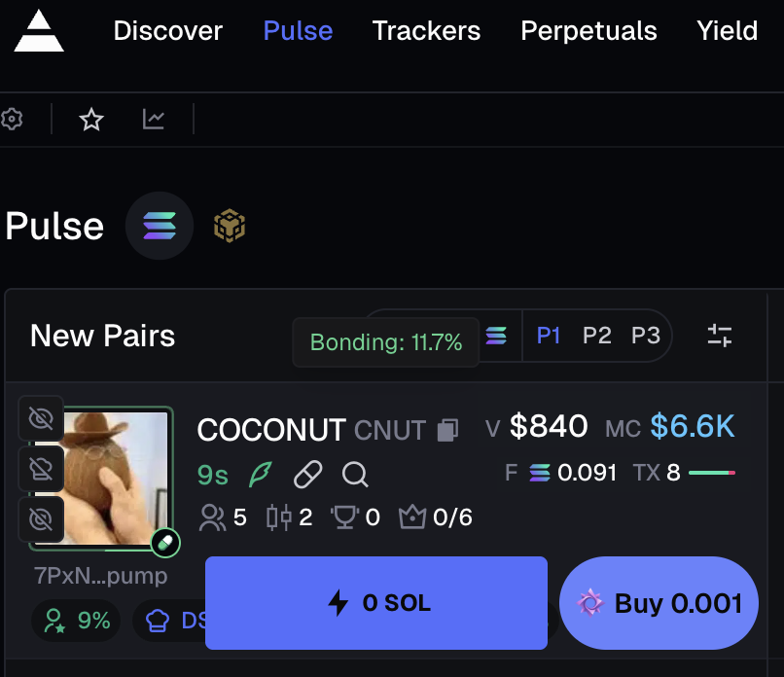Select the P3 preset
This screenshot has width=784, height=677.
tap(645, 337)
